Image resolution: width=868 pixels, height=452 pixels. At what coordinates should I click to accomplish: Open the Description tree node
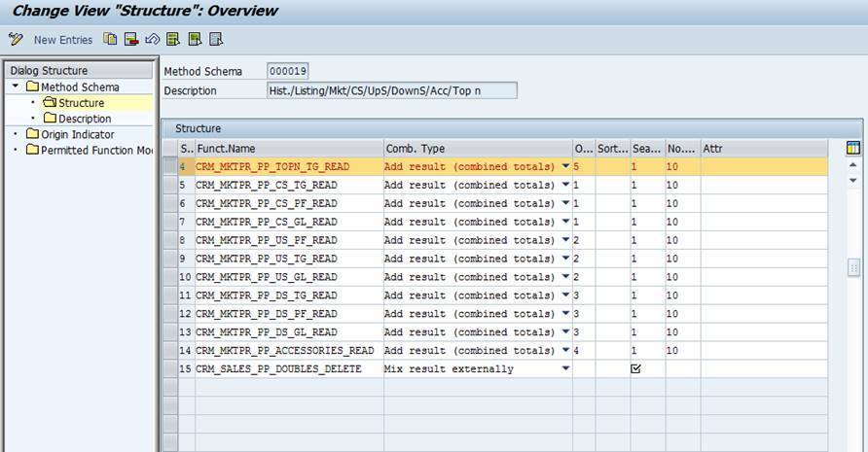pos(78,119)
